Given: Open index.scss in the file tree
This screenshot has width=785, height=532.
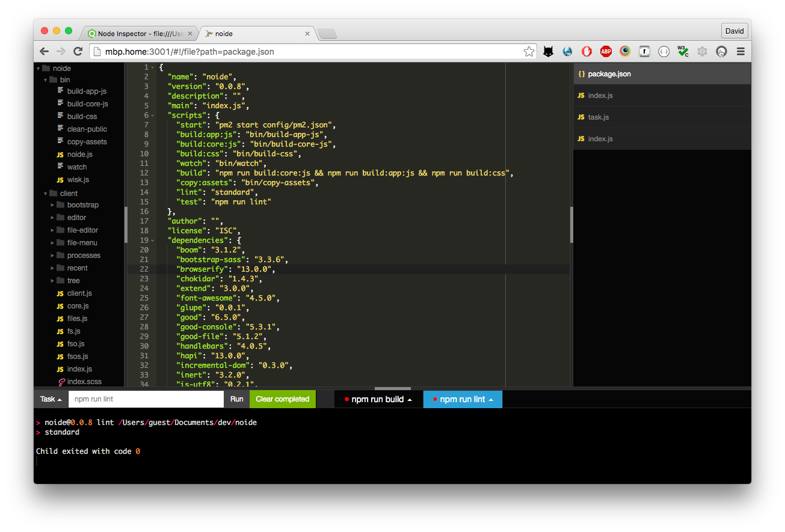Looking at the screenshot, I should 84,382.
